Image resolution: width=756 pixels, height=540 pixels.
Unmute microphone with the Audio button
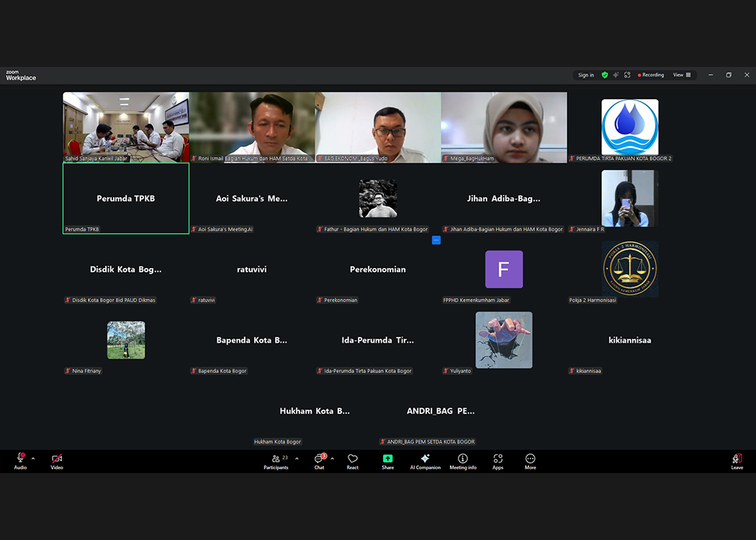[x=20, y=461]
